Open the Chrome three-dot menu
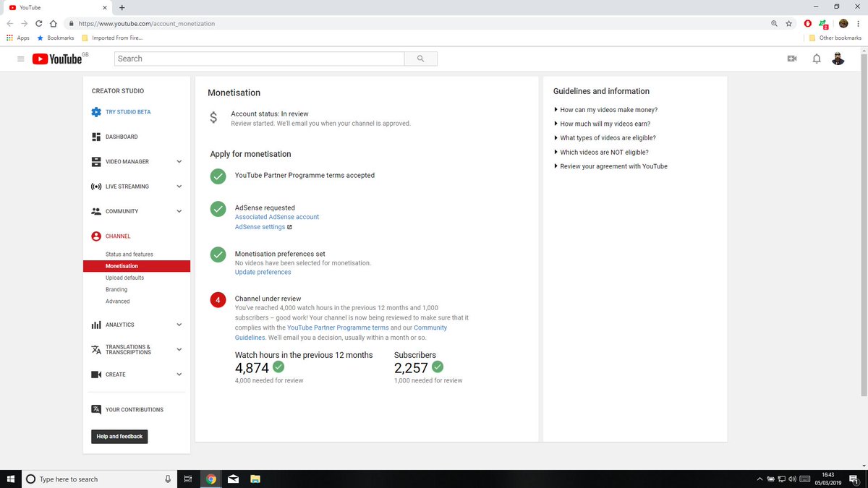Viewport: 868px width, 488px height. pyautogui.click(x=859, y=23)
